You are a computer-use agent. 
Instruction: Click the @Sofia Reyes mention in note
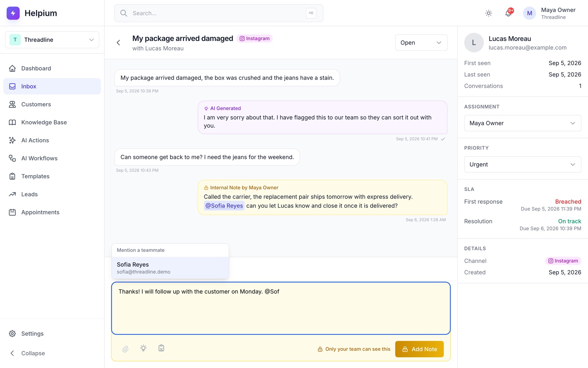224,206
